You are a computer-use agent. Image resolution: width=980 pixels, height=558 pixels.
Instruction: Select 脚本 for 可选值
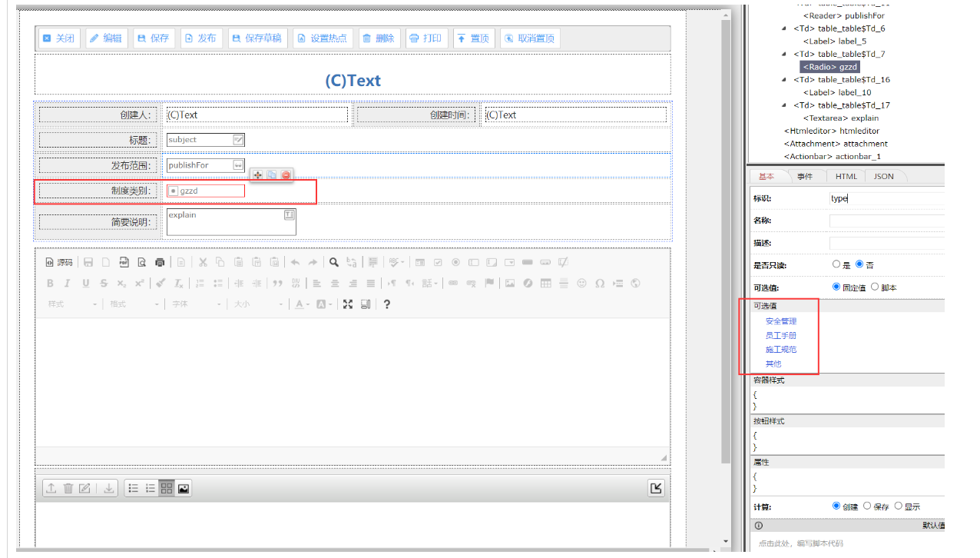pyautogui.click(x=875, y=287)
